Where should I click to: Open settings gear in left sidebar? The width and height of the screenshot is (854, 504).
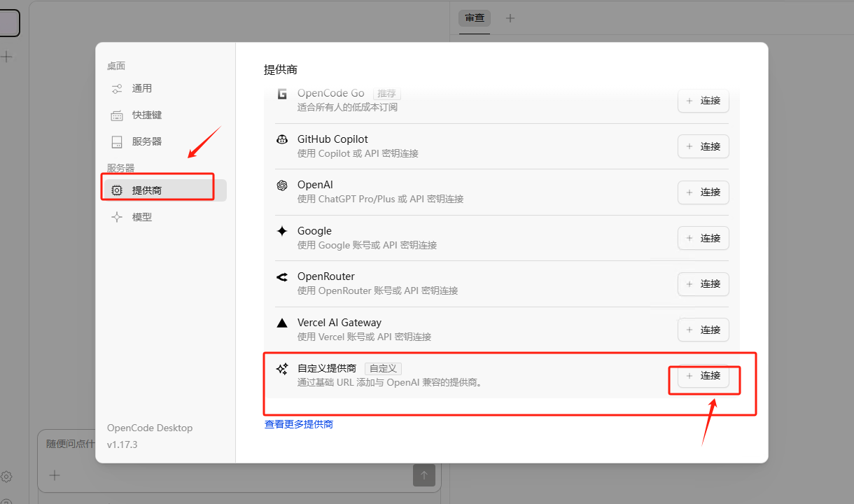(x=6, y=477)
